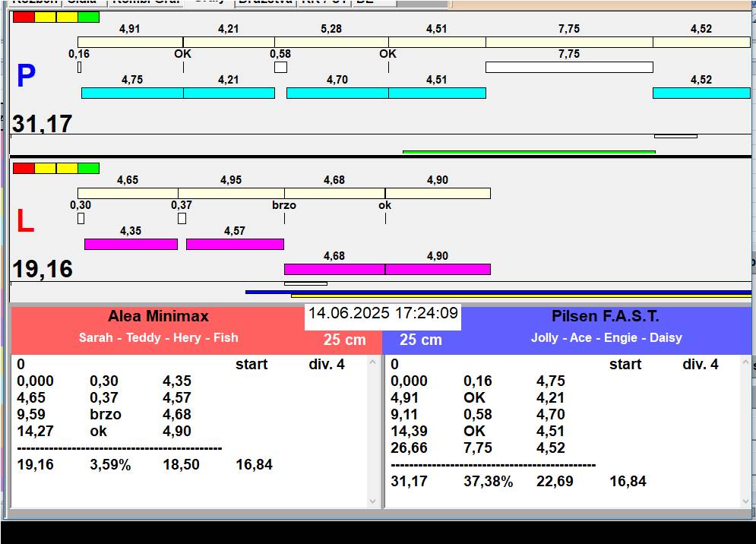Select the magenta 4,90 run bar
Screen dimensions: 756x544
coord(438,269)
